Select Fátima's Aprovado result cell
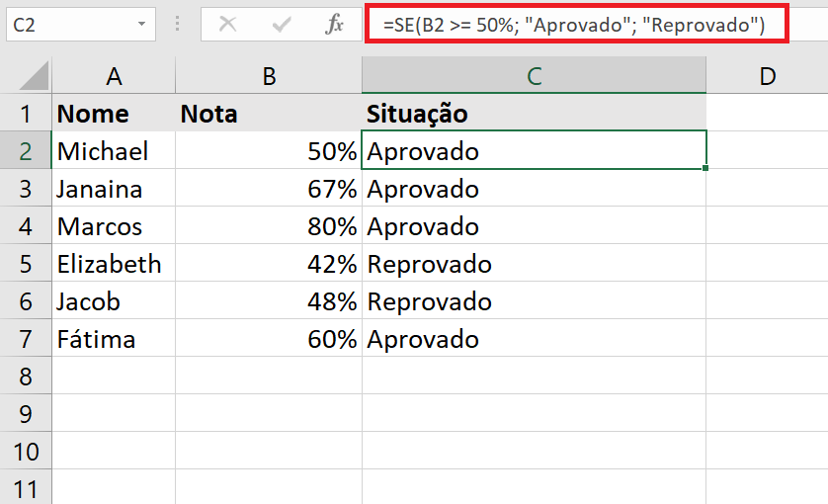This screenshot has width=828, height=504. click(x=534, y=338)
